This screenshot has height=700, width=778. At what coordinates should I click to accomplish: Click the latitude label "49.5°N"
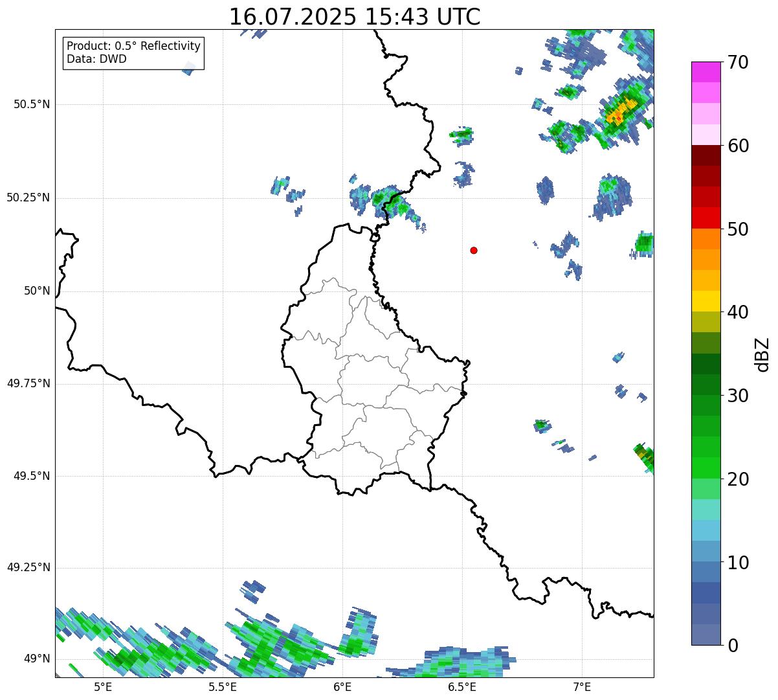pos(31,476)
